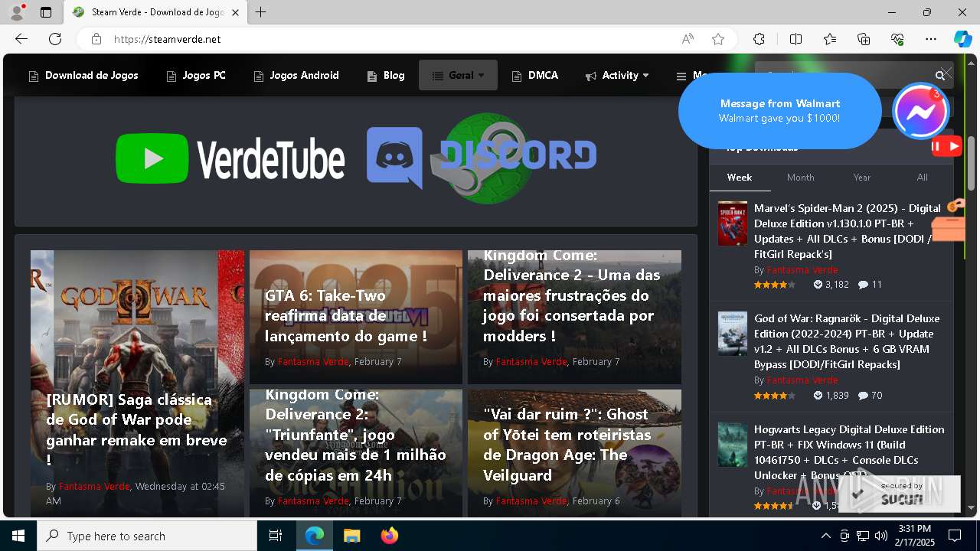This screenshot has height=551, width=980.
Task: Open File Explorer from taskbar
Action: pos(351,536)
